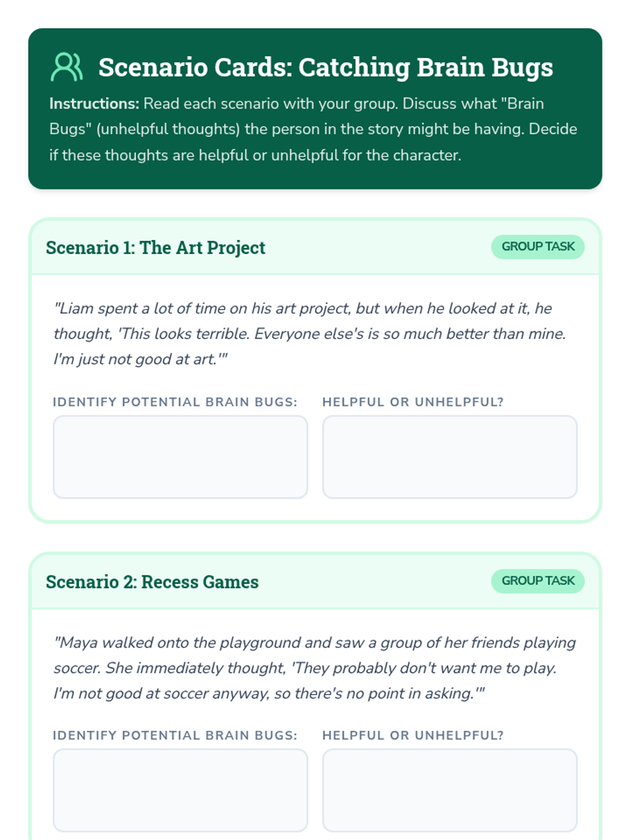Click Scenario 1 Helpful or Unhelpful answer box
This screenshot has height=840, width=630.
point(450,457)
